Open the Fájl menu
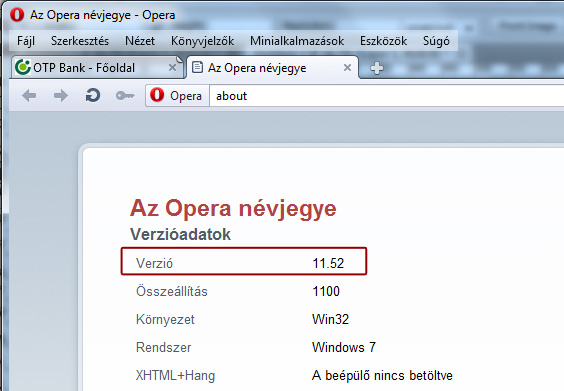The width and height of the screenshot is (564, 391). click(26, 41)
